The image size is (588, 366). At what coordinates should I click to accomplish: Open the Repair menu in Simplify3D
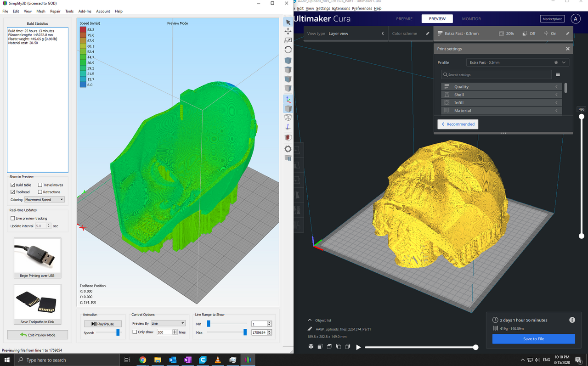pos(55,11)
